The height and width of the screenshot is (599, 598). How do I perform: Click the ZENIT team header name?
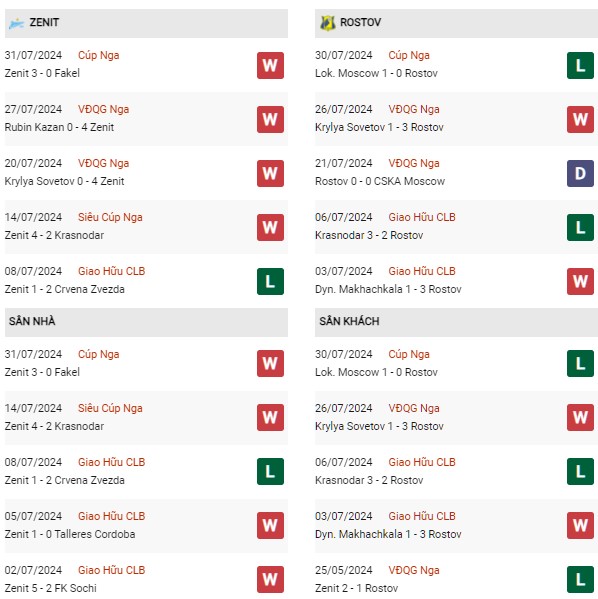coord(44,23)
